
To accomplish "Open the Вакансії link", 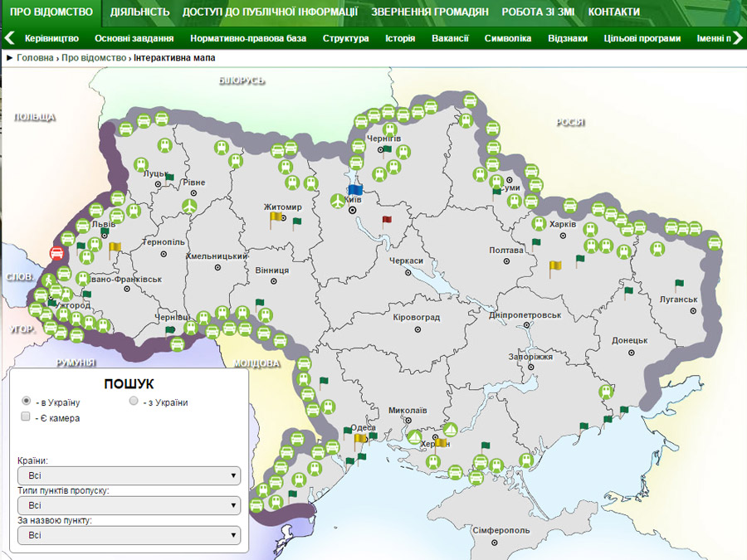I will click(x=450, y=38).
